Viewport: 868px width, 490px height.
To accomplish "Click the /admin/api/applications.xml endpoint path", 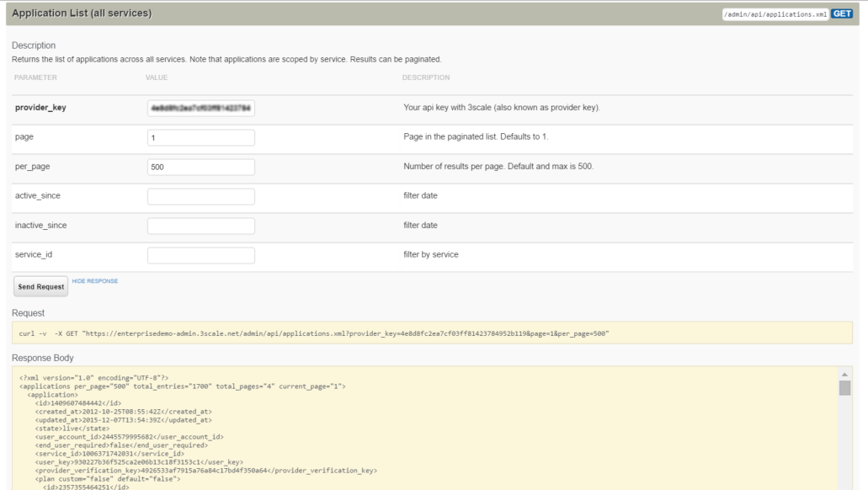I will click(775, 13).
